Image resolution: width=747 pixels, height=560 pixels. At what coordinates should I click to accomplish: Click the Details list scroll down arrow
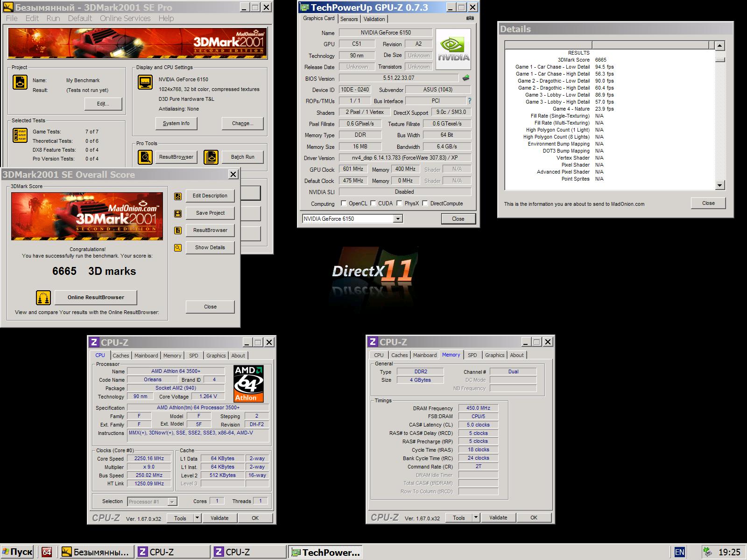pyautogui.click(x=719, y=185)
